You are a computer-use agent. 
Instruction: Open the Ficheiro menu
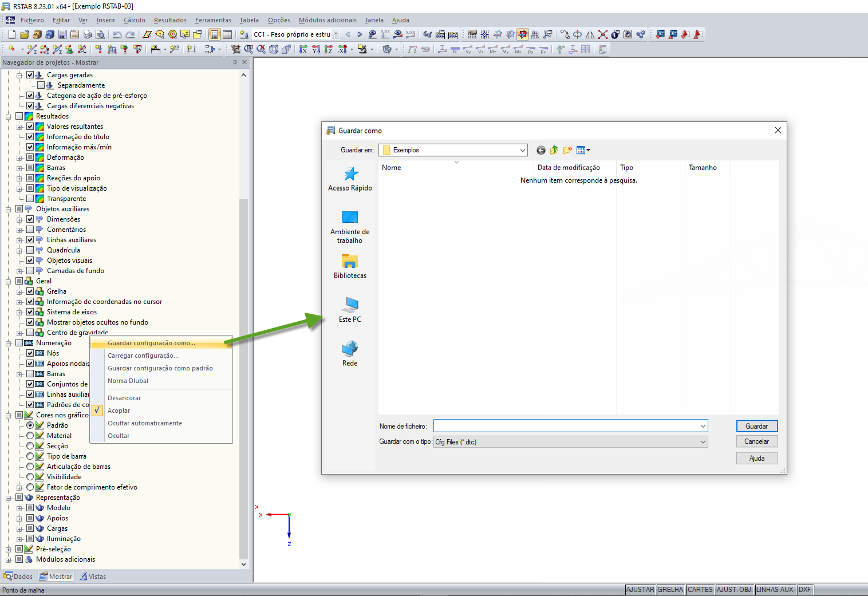pos(32,20)
